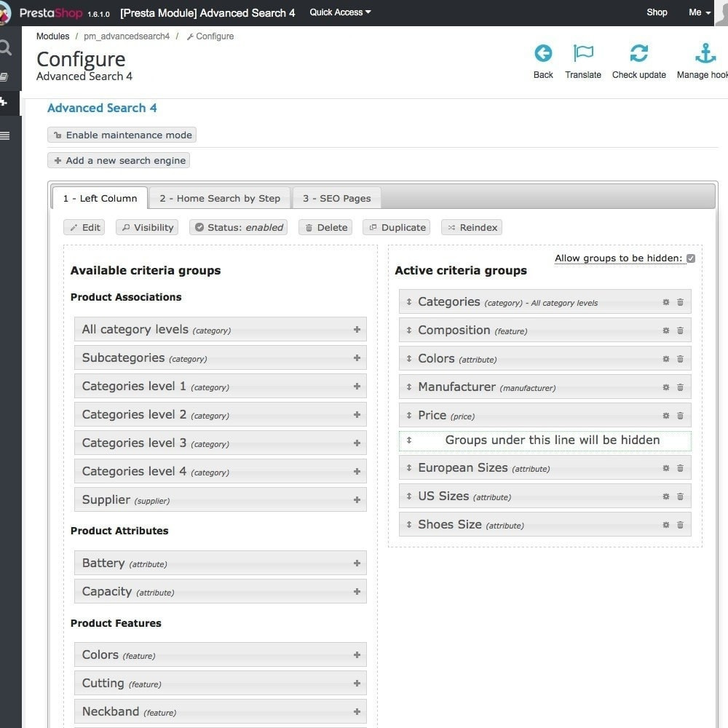Add Subcategories group with plus icon
The height and width of the screenshot is (728, 728).
coord(357,357)
